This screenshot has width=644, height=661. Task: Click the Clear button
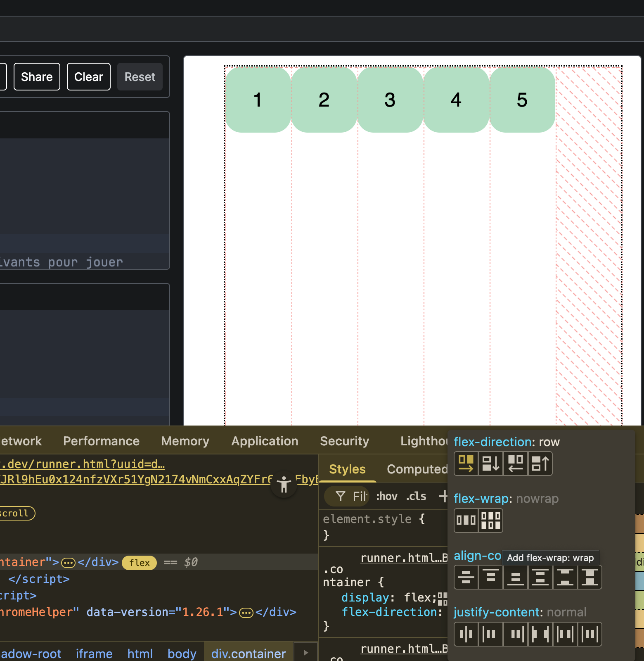89,77
